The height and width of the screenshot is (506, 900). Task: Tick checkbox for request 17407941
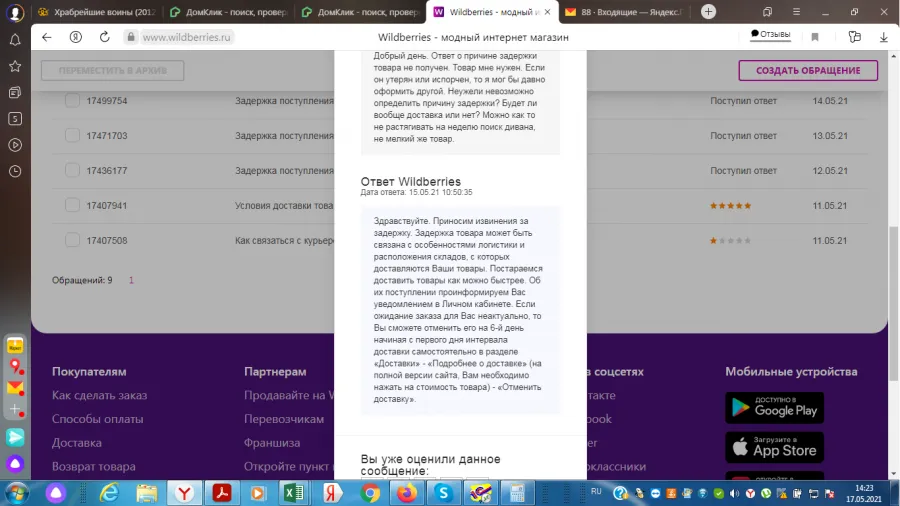[x=72, y=205]
